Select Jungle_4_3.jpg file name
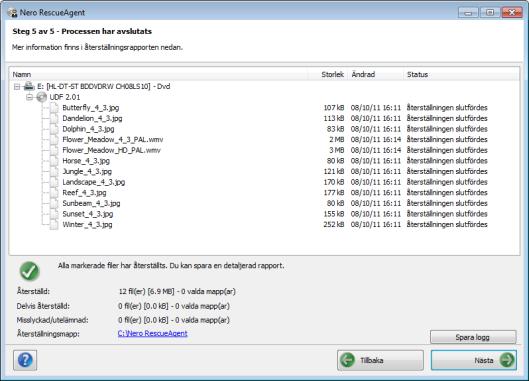The width and height of the screenshot is (529, 381). (x=87, y=171)
